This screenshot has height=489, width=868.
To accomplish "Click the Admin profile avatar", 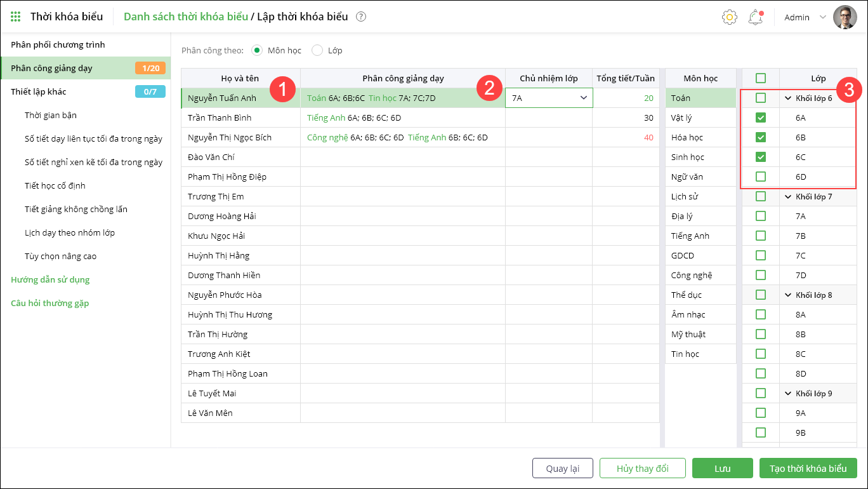I will [x=845, y=17].
